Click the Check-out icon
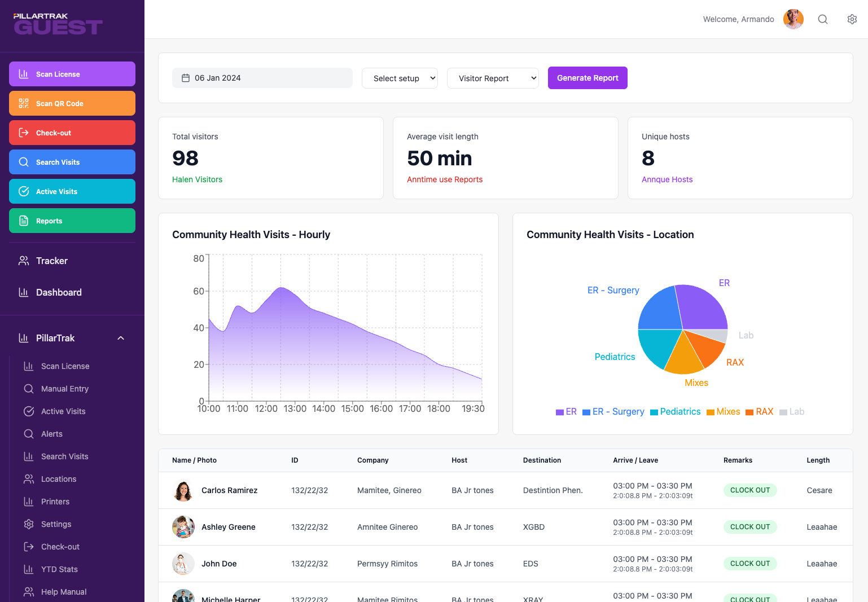The width and height of the screenshot is (868, 602). click(x=23, y=133)
